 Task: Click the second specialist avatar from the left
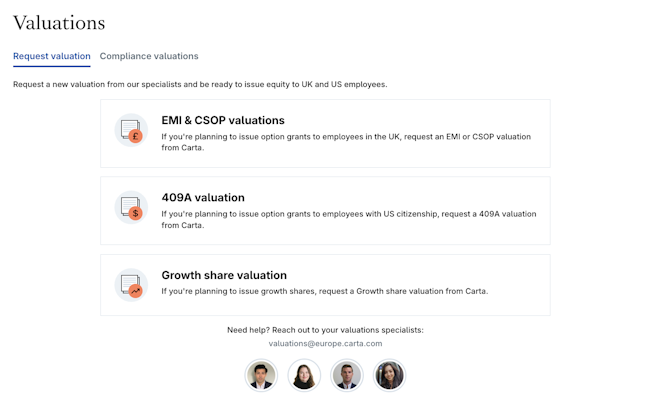304,375
